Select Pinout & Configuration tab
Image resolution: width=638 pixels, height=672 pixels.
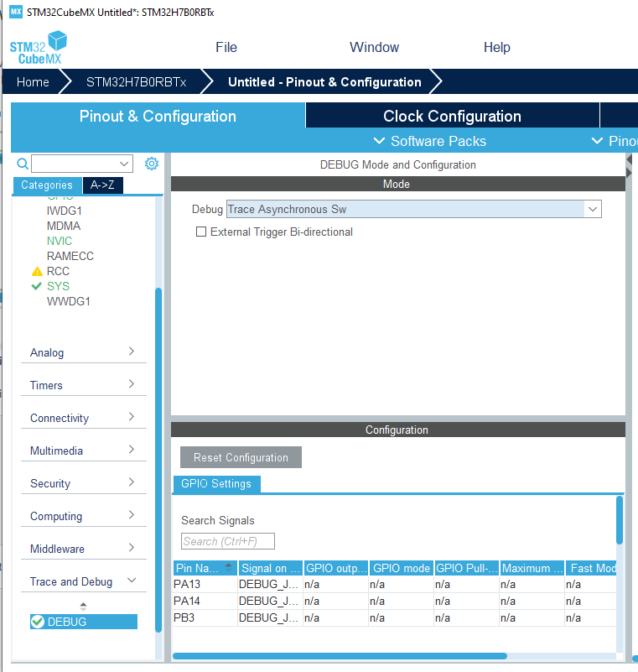(158, 116)
